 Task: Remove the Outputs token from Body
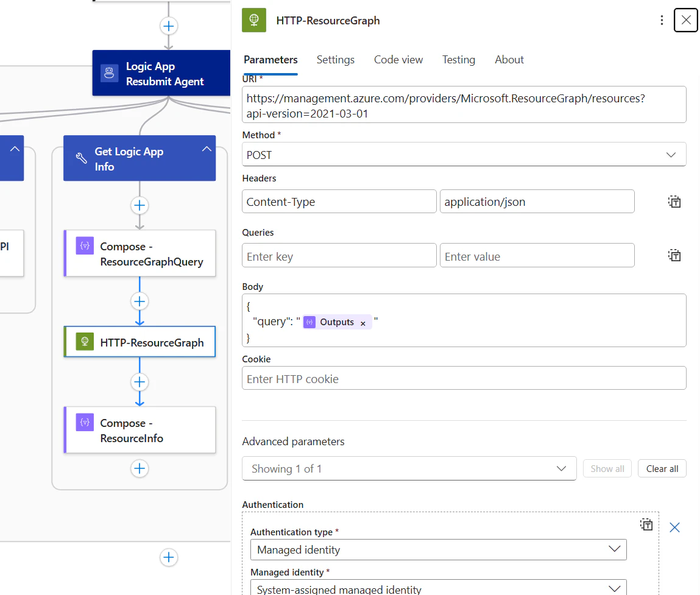(363, 323)
